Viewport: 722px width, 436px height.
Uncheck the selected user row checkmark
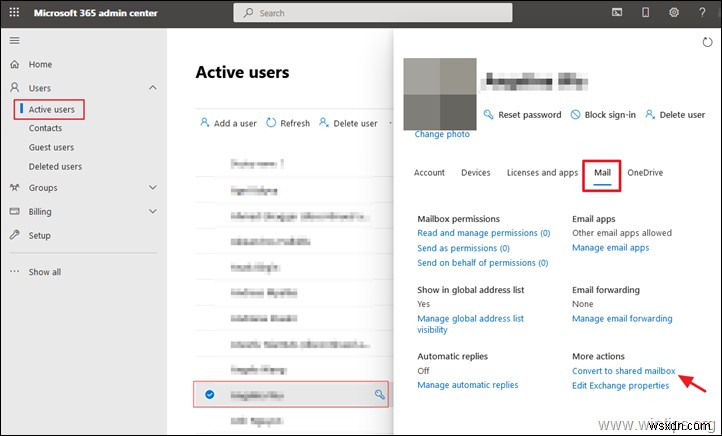(x=210, y=395)
